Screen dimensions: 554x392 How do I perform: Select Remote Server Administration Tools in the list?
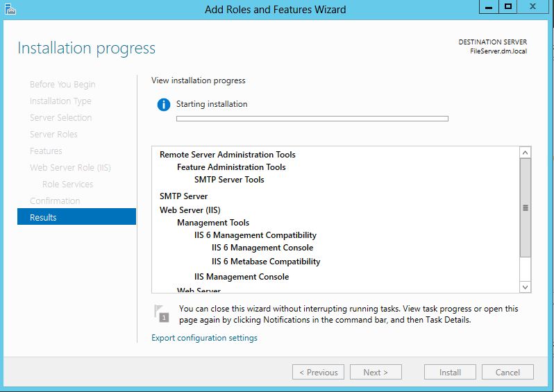(x=227, y=155)
